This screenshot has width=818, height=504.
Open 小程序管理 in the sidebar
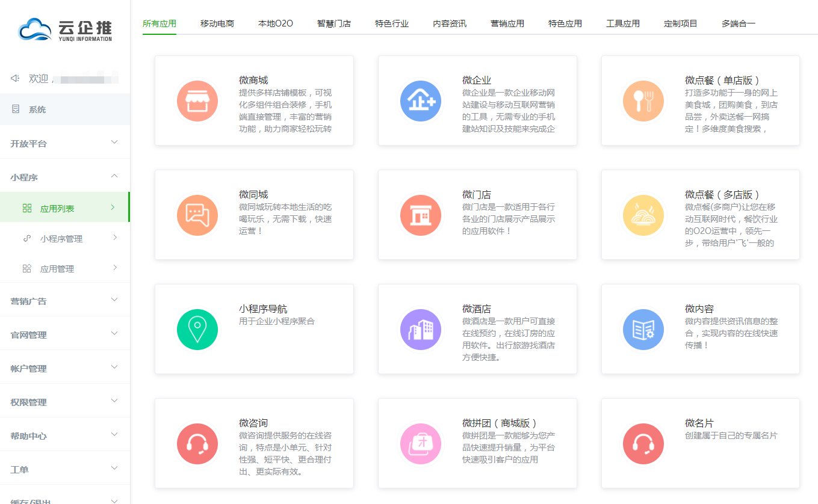point(61,239)
